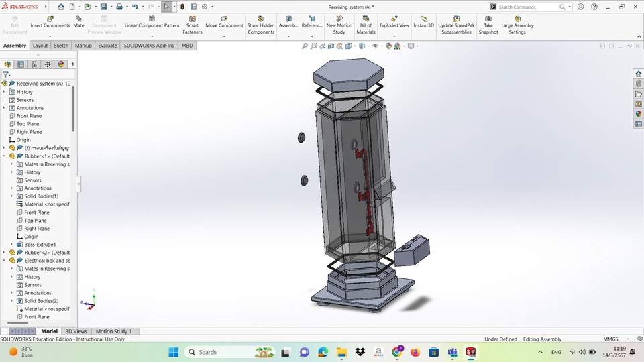
Task: Click Insert Components
Action: 50,22
